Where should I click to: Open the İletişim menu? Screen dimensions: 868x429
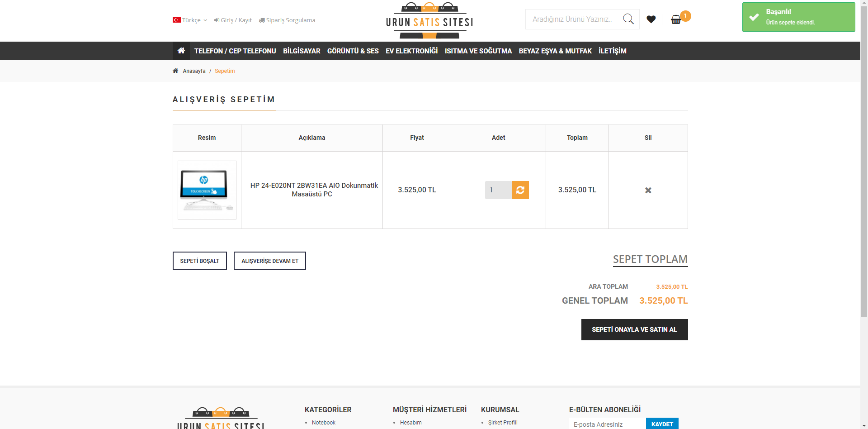coord(613,51)
